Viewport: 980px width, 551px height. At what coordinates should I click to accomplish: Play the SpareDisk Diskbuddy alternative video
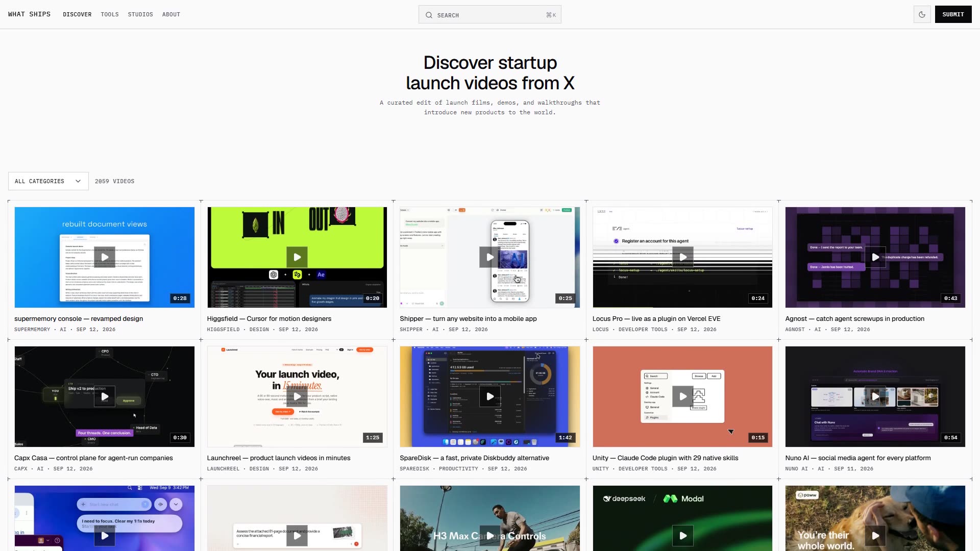point(489,396)
